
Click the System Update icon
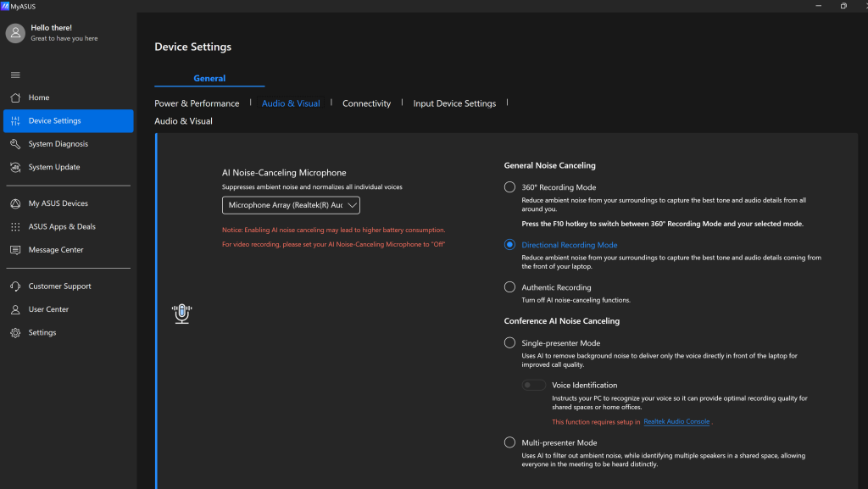click(x=14, y=167)
